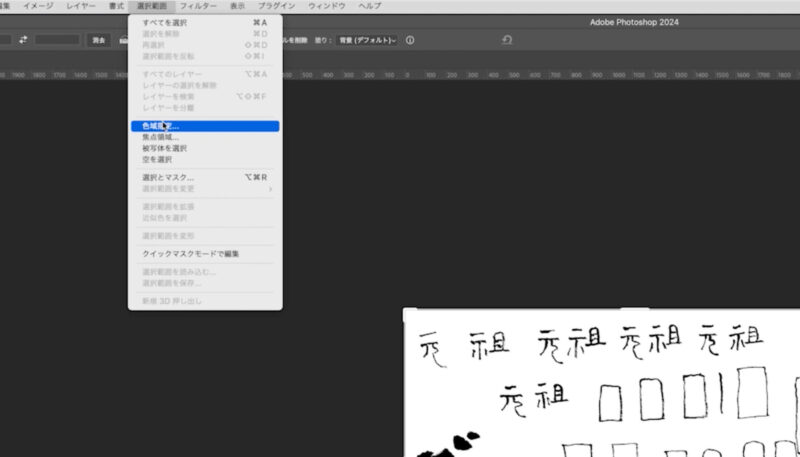800x457 pixels.
Task: Open 焦点領域 from the menu
Action: point(205,137)
